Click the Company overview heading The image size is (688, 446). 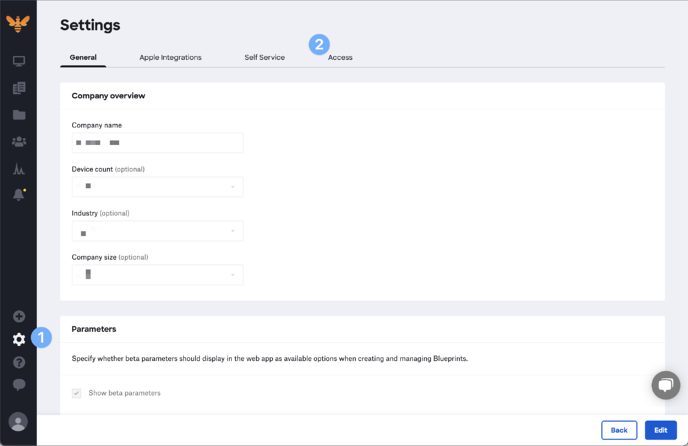point(108,96)
